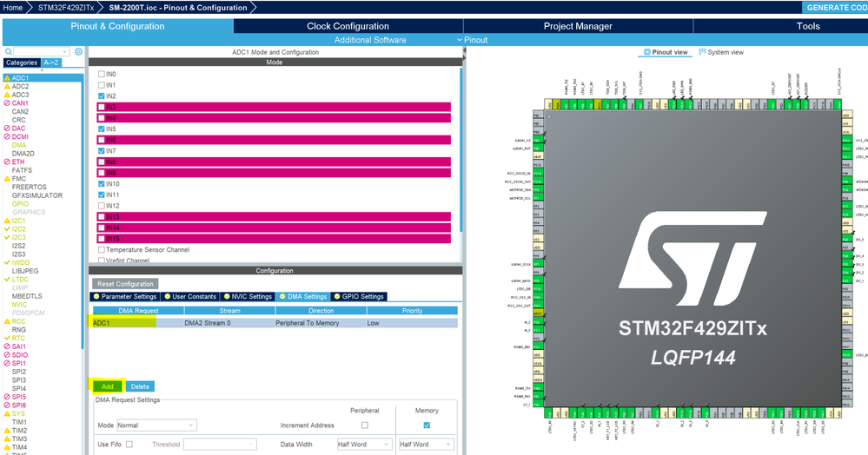
Task: Check the IN0 channel checkbox
Action: tap(102, 74)
